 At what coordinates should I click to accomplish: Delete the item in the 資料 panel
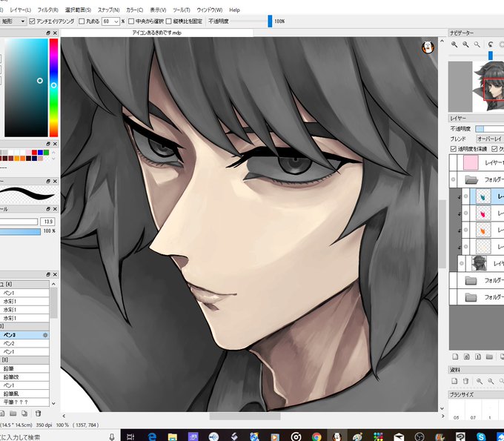coord(465,381)
